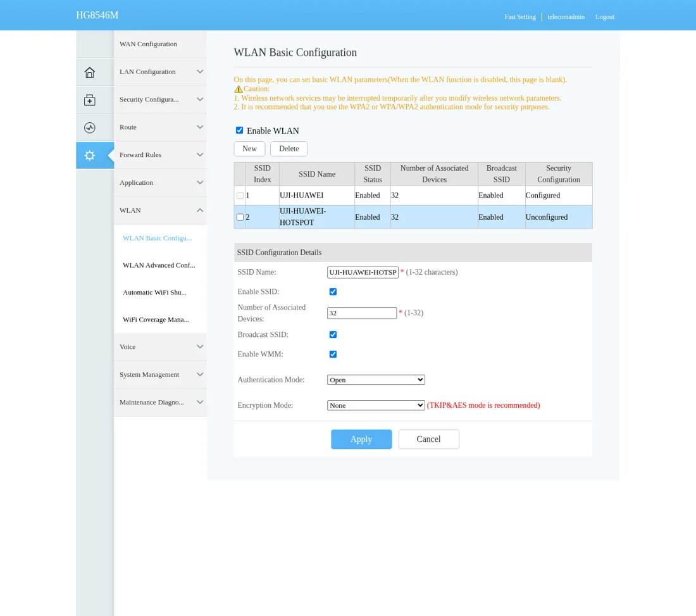Viewport: 696px width, 616px height.
Task: Click the System Management menu label
Action: tap(149, 374)
